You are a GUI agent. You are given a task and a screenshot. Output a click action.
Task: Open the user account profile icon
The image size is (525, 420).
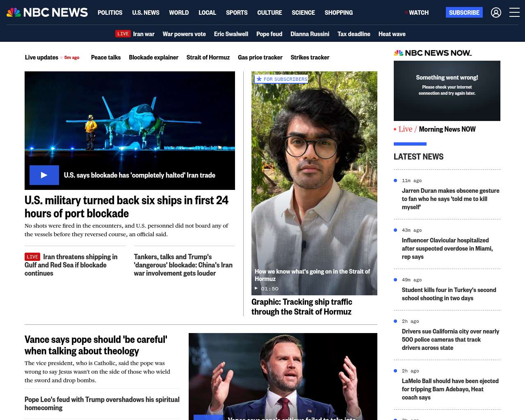[x=496, y=13]
